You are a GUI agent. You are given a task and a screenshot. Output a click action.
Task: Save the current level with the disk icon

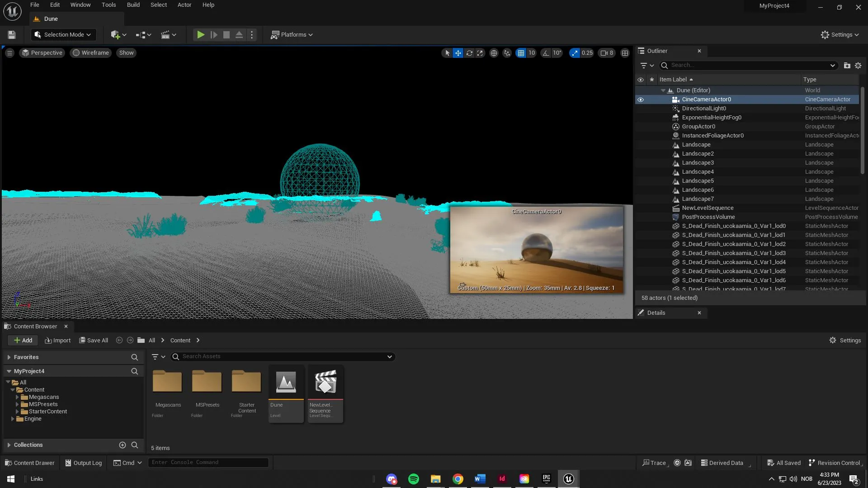[x=12, y=35]
